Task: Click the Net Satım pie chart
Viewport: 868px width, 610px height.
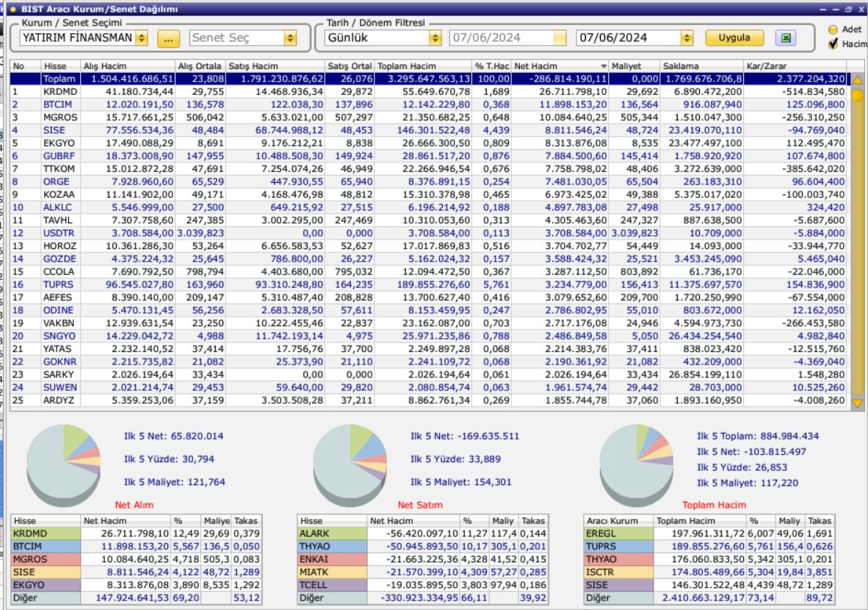Action: tap(350, 464)
